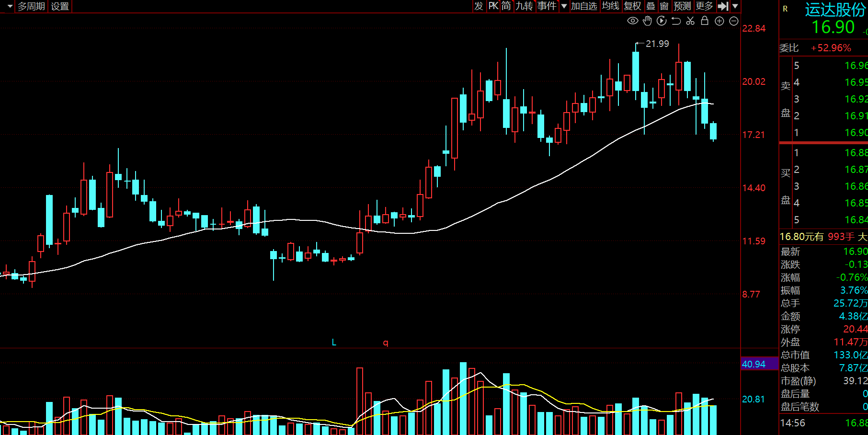Screen dimensions: 868x435
Task: Select the scissors cut tool
Action: coord(690,21)
